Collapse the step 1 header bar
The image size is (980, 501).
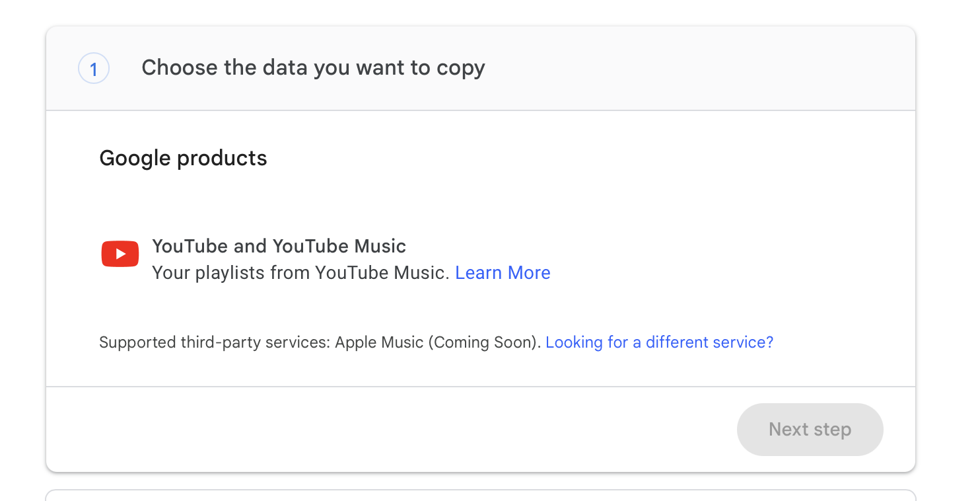481,69
